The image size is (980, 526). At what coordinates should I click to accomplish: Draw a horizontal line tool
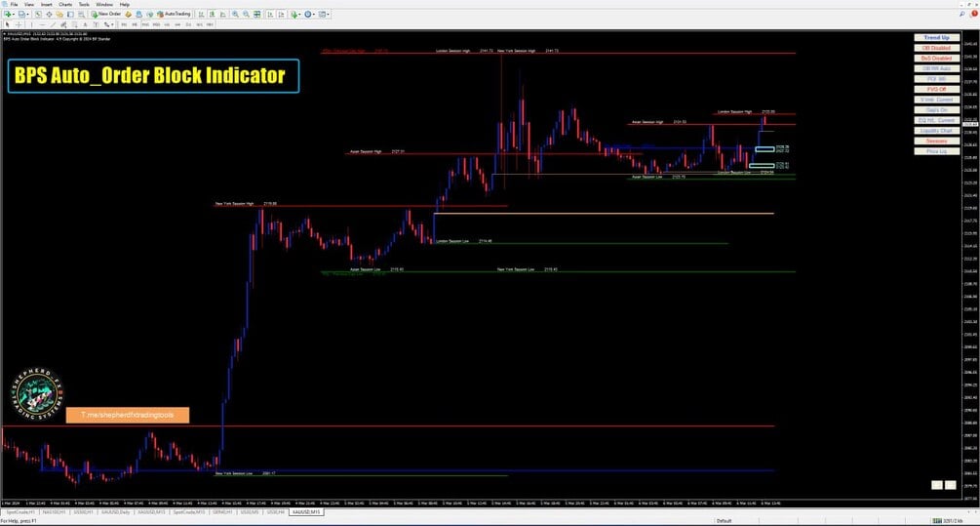(43, 24)
